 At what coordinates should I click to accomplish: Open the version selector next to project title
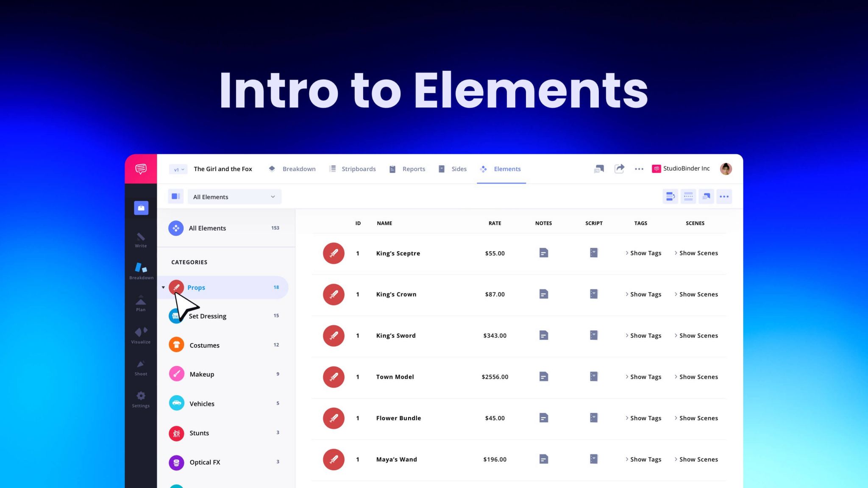178,169
